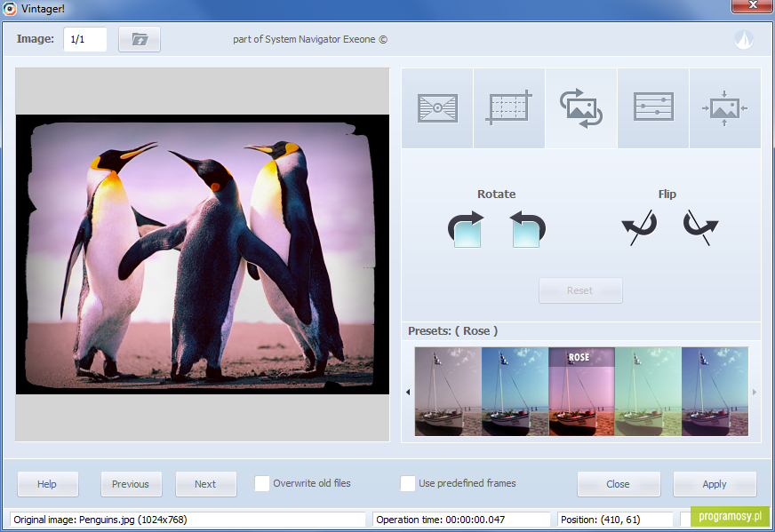Select the blue-toned second preset thumbnail

515,391
